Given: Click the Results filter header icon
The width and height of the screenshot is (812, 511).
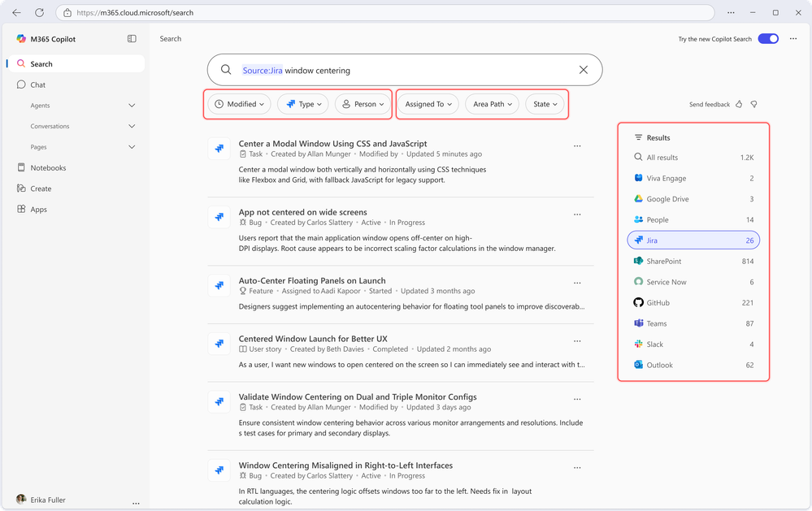Looking at the screenshot, I should 638,138.
